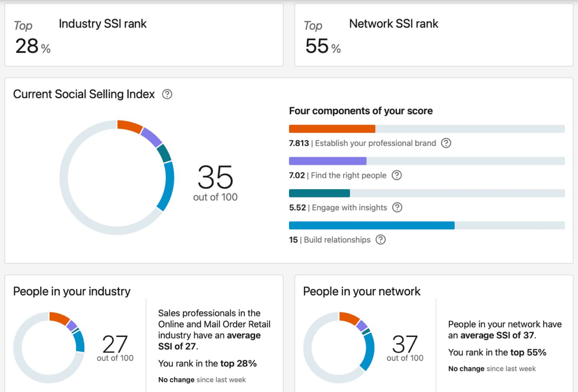Click help icon for Engage with insights
The width and height of the screenshot is (578, 392).
point(397,208)
